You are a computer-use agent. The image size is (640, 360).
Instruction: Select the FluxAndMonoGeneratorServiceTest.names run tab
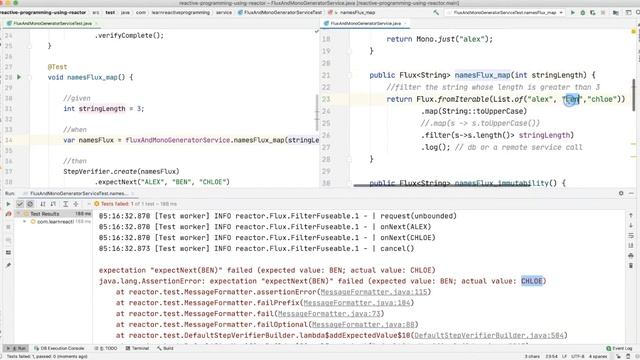click(x=78, y=193)
